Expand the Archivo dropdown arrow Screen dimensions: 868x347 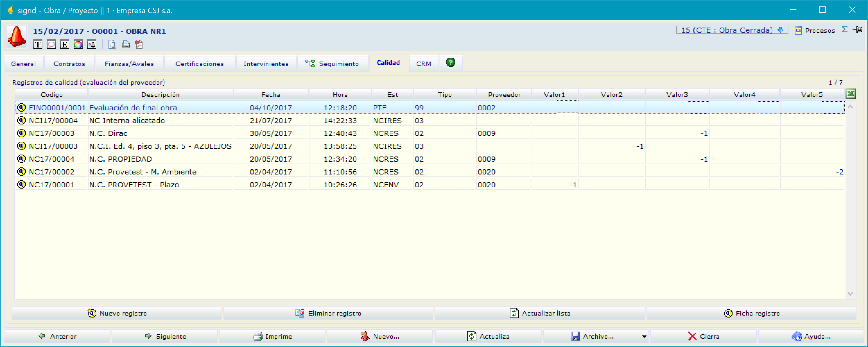tap(644, 336)
